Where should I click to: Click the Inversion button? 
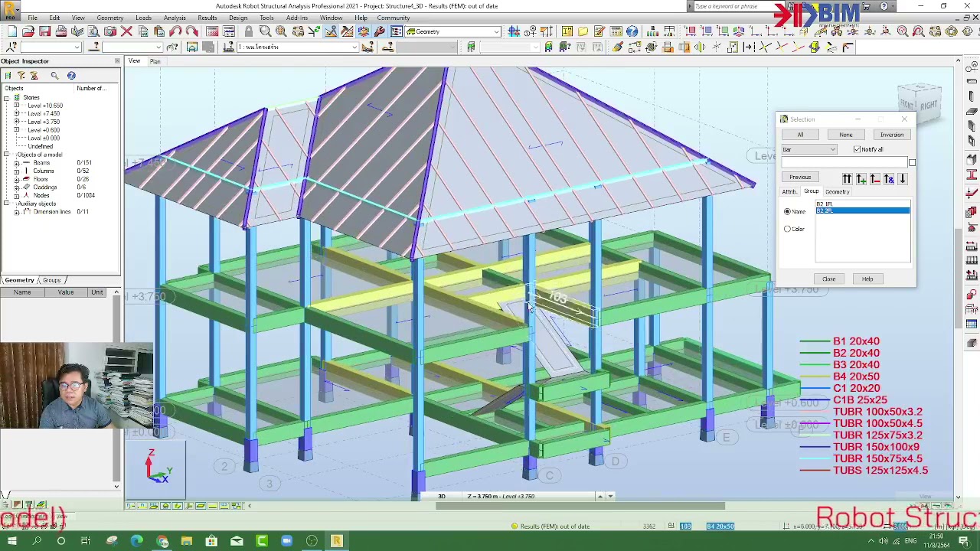[892, 135]
